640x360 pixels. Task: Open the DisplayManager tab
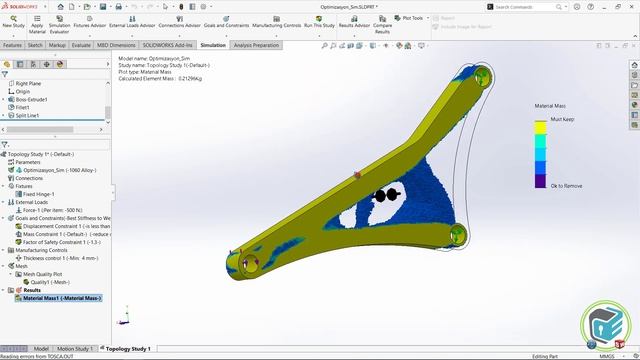coord(60,64)
